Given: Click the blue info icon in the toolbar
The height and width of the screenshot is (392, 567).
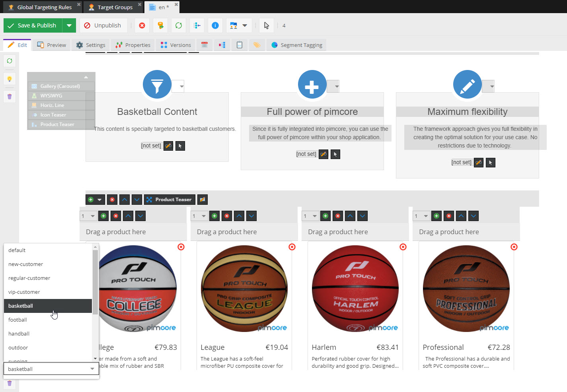Looking at the screenshot, I should tap(215, 25).
